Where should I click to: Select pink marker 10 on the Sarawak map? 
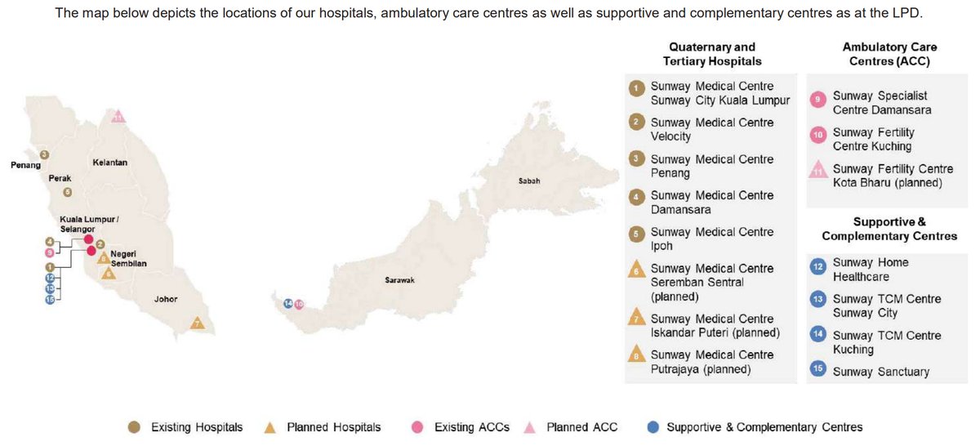(299, 304)
